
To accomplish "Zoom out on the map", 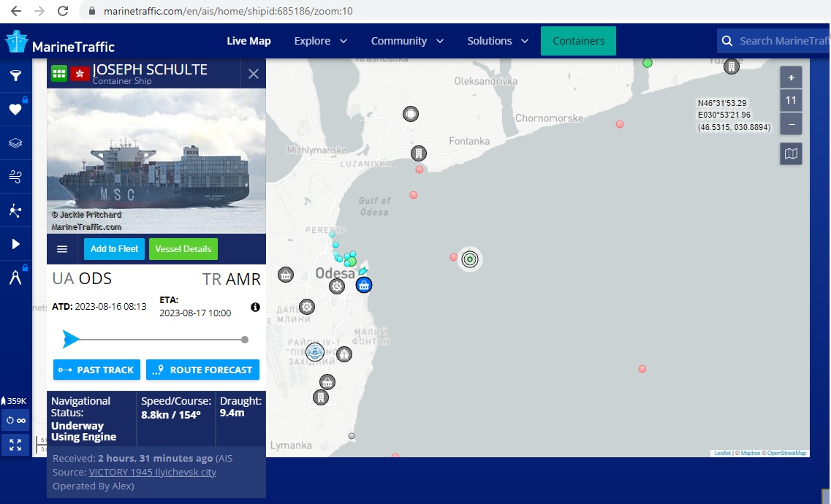I will point(791,124).
